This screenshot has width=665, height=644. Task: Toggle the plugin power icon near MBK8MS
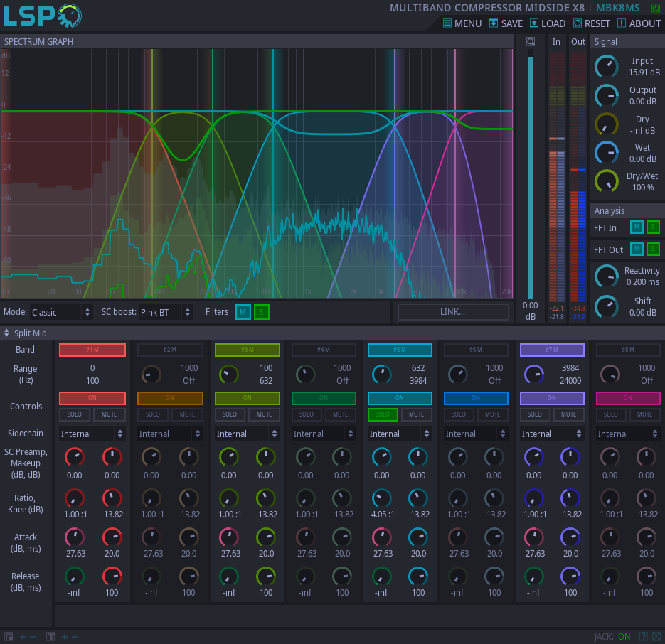pos(656,8)
